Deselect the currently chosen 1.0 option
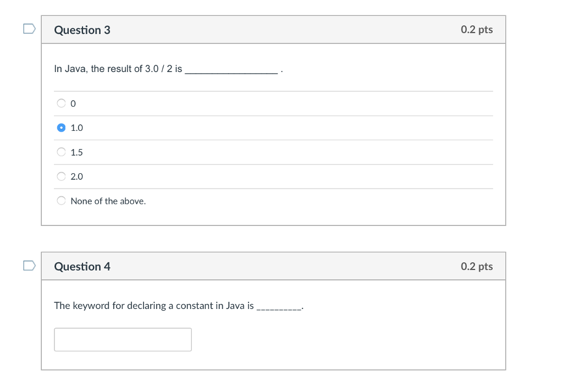This screenshot has width=563, height=392. tap(62, 128)
